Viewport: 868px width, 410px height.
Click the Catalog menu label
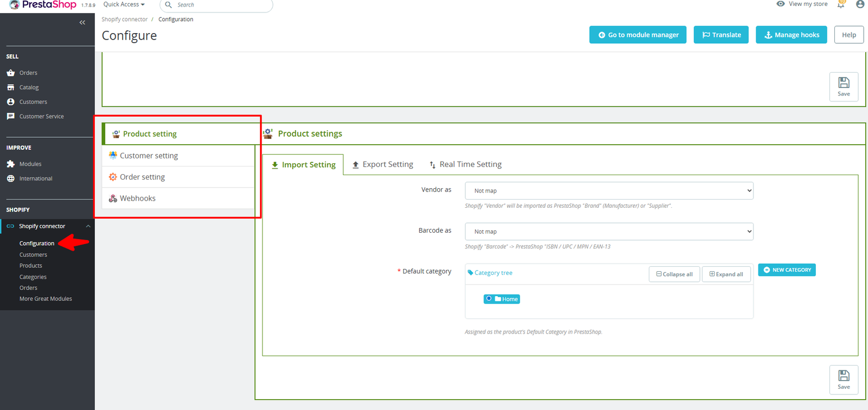click(x=29, y=87)
